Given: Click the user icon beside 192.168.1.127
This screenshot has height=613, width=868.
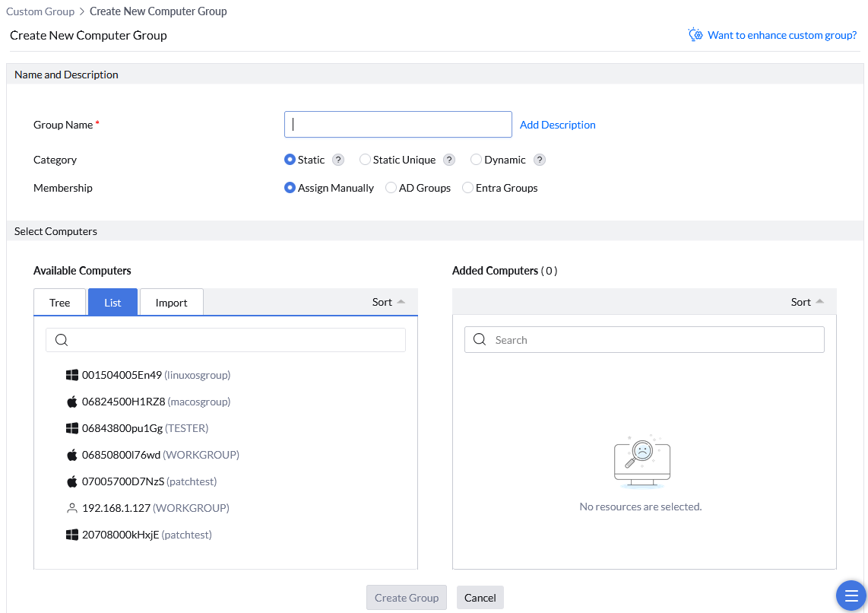Looking at the screenshot, I should click(x=72, y=508).
